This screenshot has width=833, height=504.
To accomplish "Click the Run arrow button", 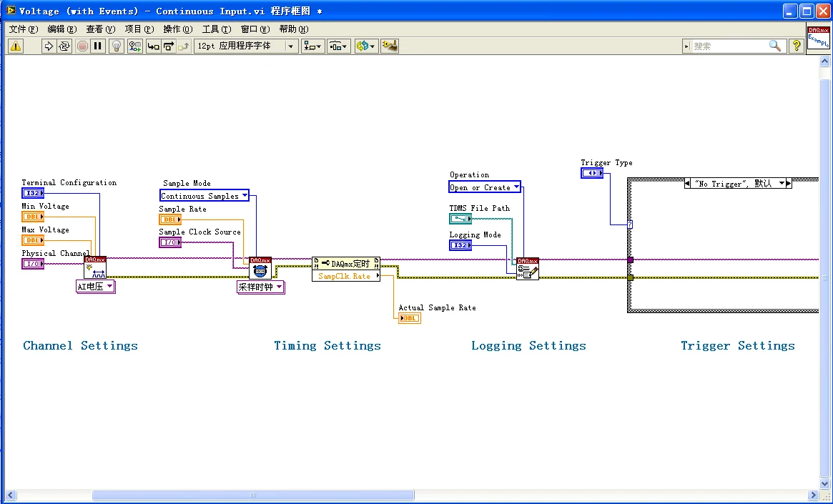I will click(x=49, y=46).
